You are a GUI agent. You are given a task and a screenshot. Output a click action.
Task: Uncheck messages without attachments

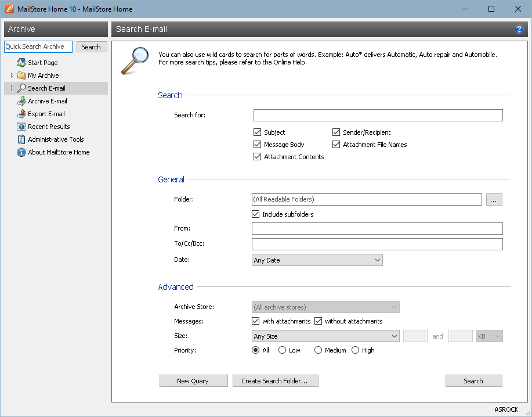pyautogui.click(x=318, y=321)
